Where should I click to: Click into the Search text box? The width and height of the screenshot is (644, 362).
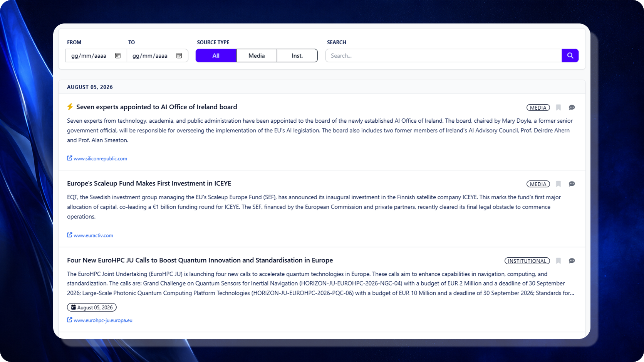click(x=444, y=55)
